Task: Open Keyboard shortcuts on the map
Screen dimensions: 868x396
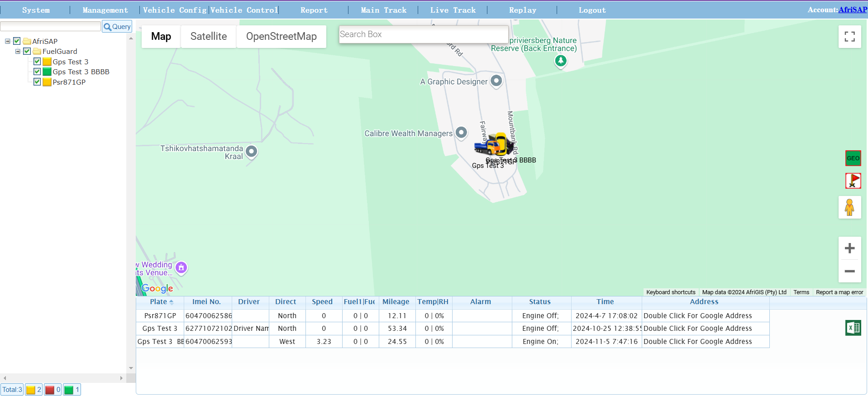Action: tap(671, 292)
